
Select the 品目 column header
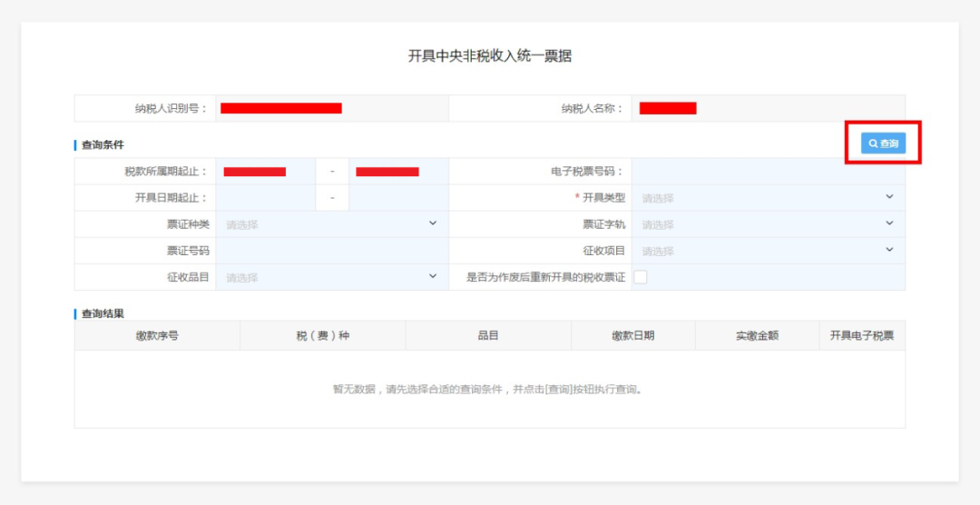[488, 335]
